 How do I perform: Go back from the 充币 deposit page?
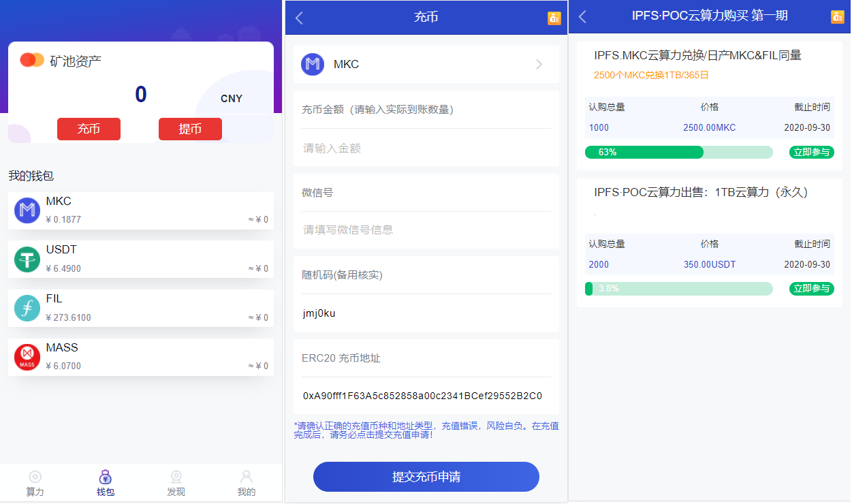pos(299,18)
